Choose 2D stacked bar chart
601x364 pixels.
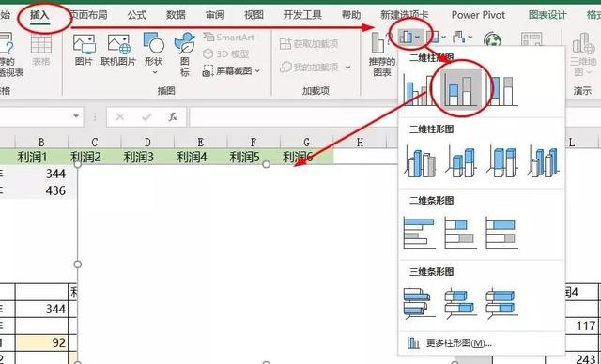(x=461, y=233)
